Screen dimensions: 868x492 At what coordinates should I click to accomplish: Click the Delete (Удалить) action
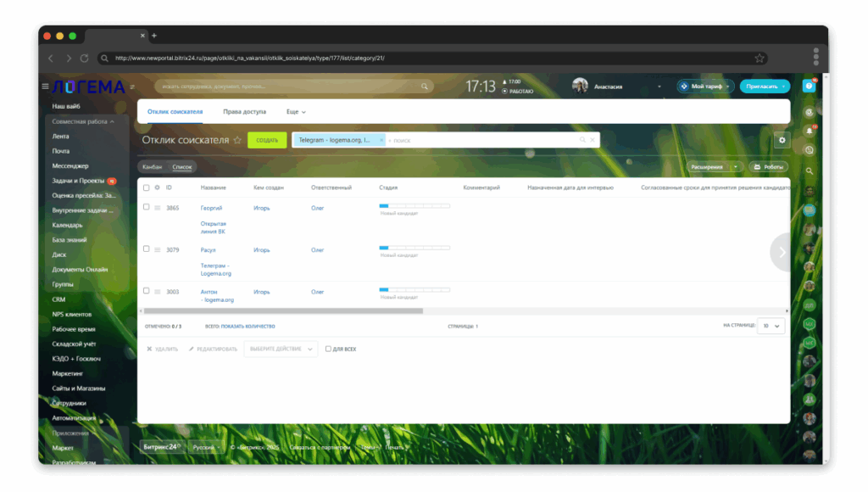click(x=162, y=349)
